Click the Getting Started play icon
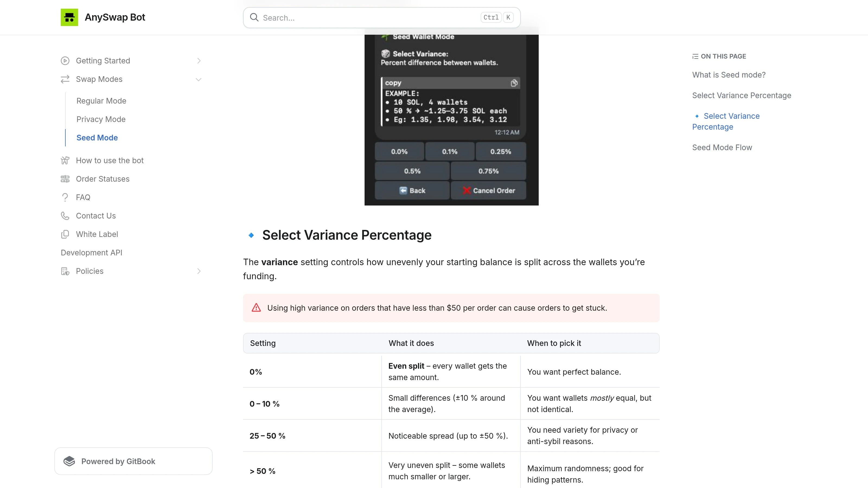 click(x=65, y=61)
